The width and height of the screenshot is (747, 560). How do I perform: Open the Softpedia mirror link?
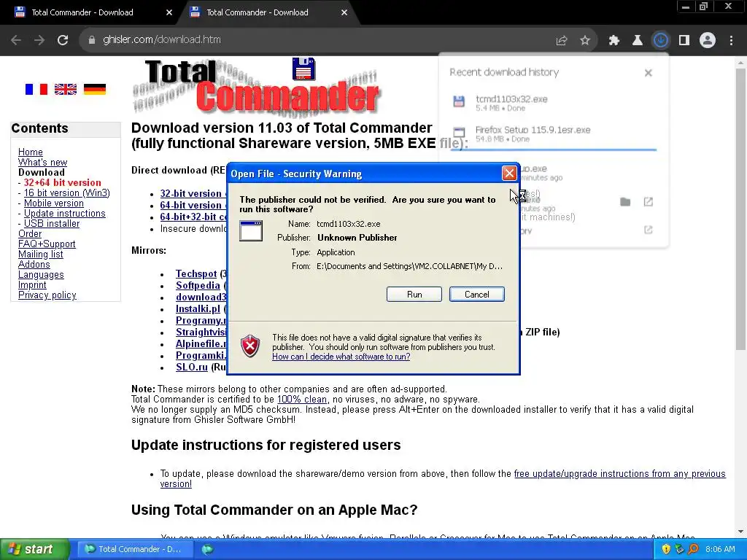[x=198, y=286]
